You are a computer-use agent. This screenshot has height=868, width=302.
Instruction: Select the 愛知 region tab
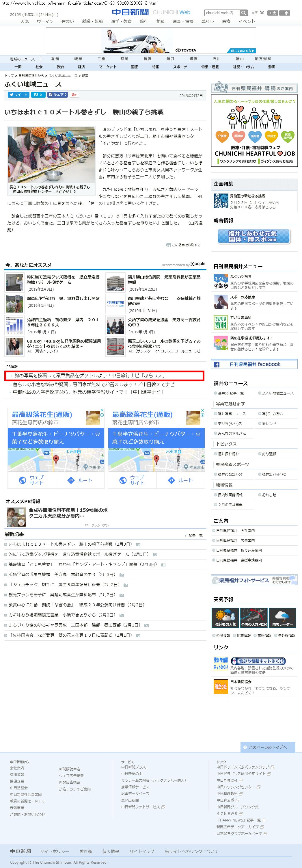[x=55, y=59]
